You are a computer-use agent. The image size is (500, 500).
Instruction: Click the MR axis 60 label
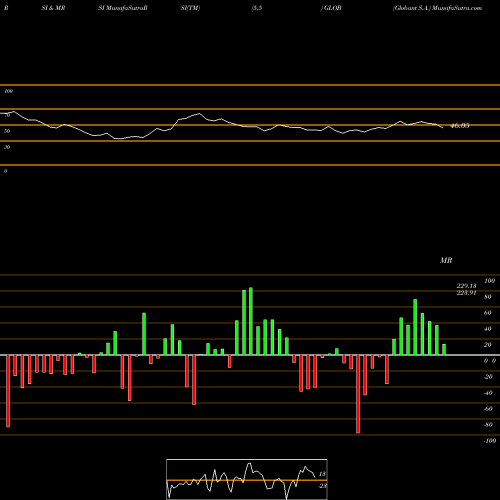[488, 313]
